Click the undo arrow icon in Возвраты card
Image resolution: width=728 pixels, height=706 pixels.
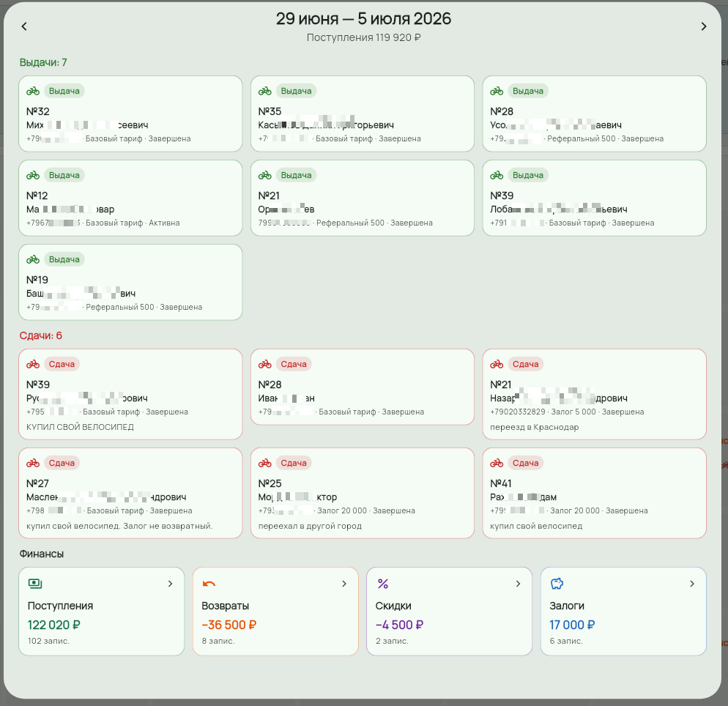pyautogui.click(x=209, y=584)
